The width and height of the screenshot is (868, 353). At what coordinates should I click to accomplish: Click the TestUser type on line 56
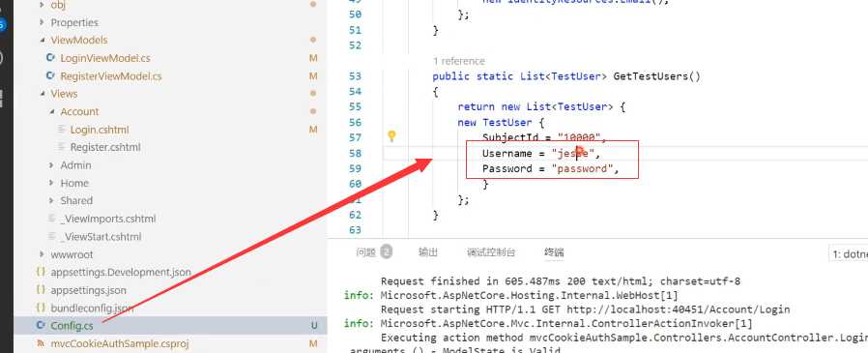[x=507, y=122]
